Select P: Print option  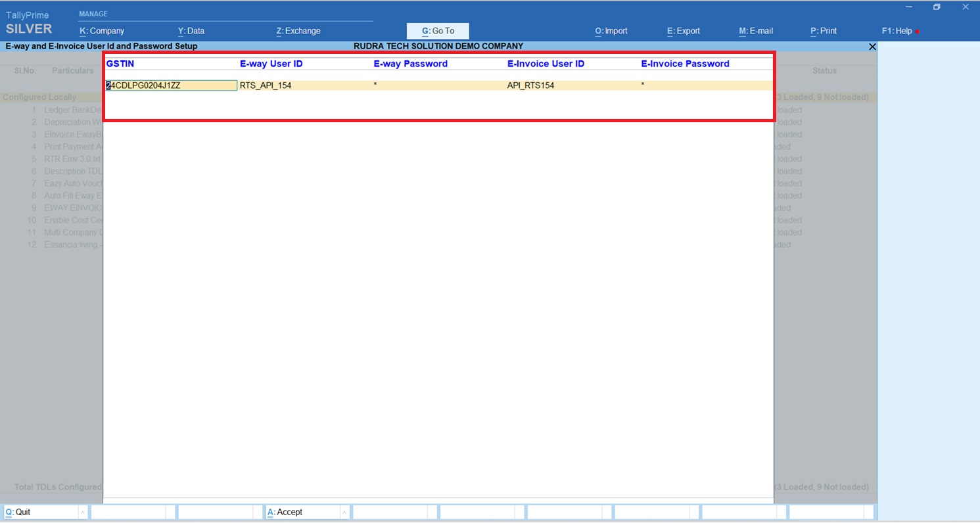[824, 31]
